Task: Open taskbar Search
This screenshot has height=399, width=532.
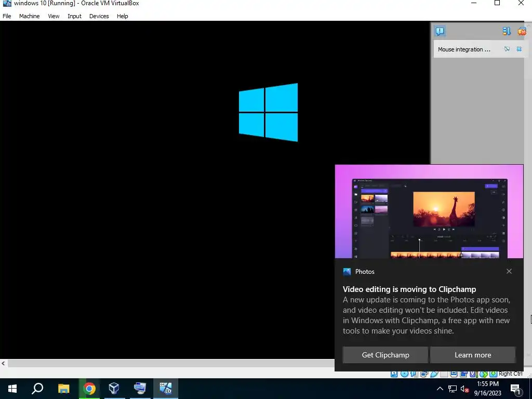Action: 37,389
